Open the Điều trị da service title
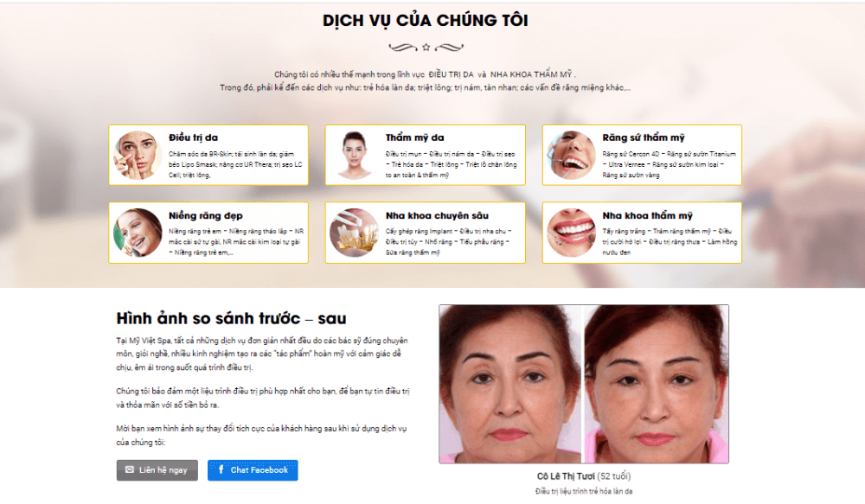Viewport: 865px width, 504px height. pos(193,137)
